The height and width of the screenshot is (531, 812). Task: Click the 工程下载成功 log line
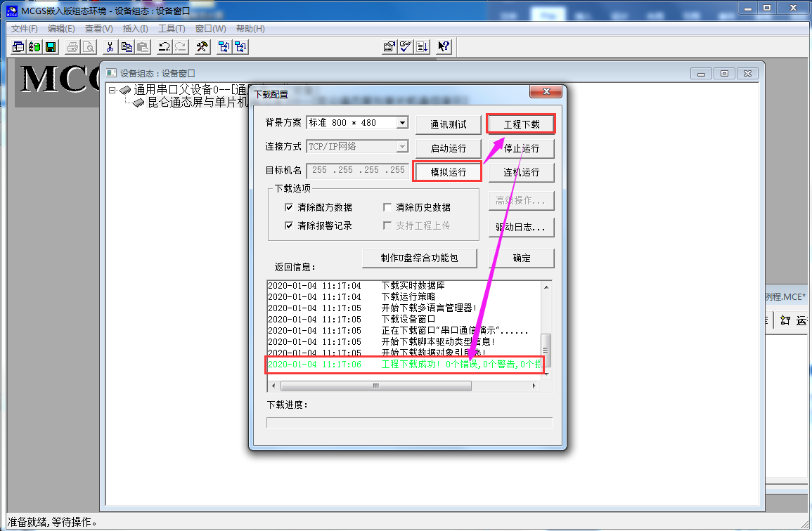405,364
